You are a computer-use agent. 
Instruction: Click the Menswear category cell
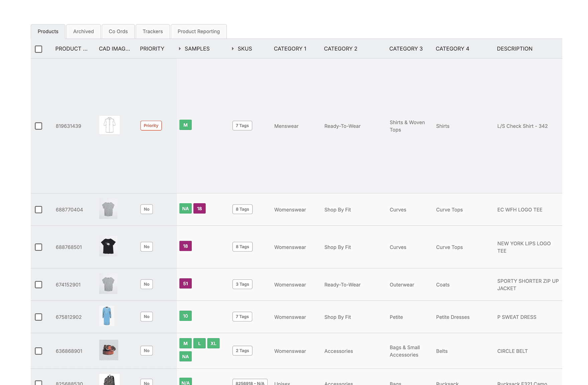pyautogui.click(x=286, y=126)
